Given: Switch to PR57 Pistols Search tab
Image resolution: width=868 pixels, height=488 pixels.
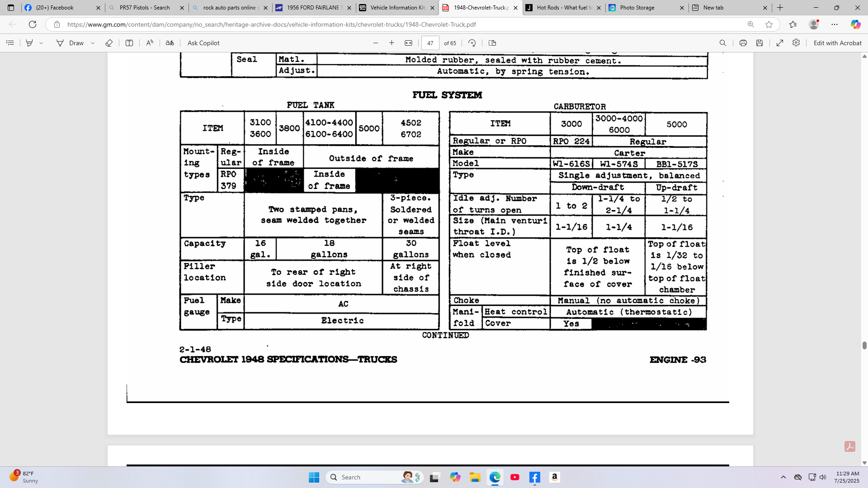Looking at the screenshot, I should click(146, 8).
